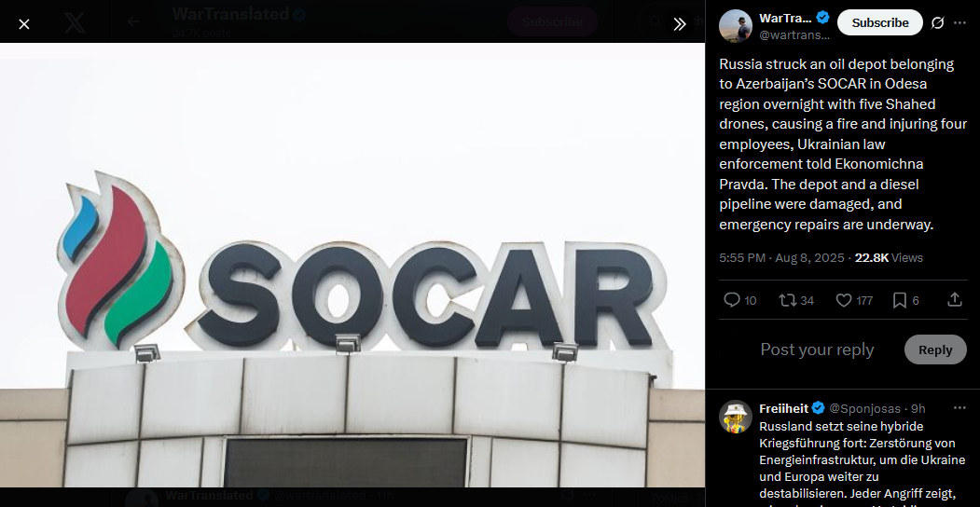This screenshot has height=507, width=980.
Task: Focus the Post your reply field
Action: 817,349
